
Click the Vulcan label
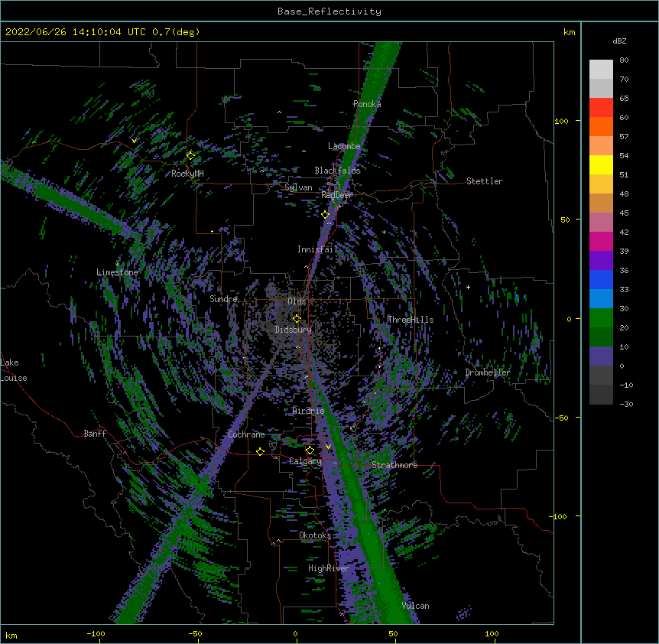pos(415,606)
